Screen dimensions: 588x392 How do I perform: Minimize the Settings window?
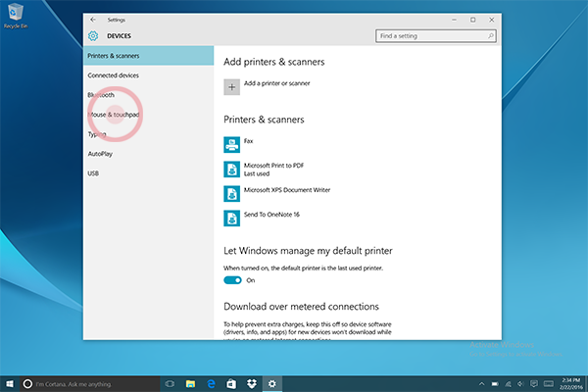(454, 20)
